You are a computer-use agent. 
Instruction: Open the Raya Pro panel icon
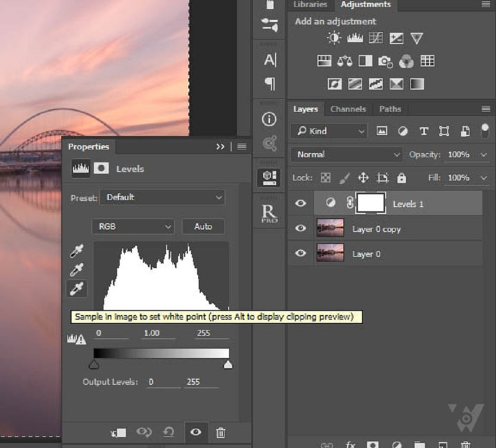pos(269,214)
